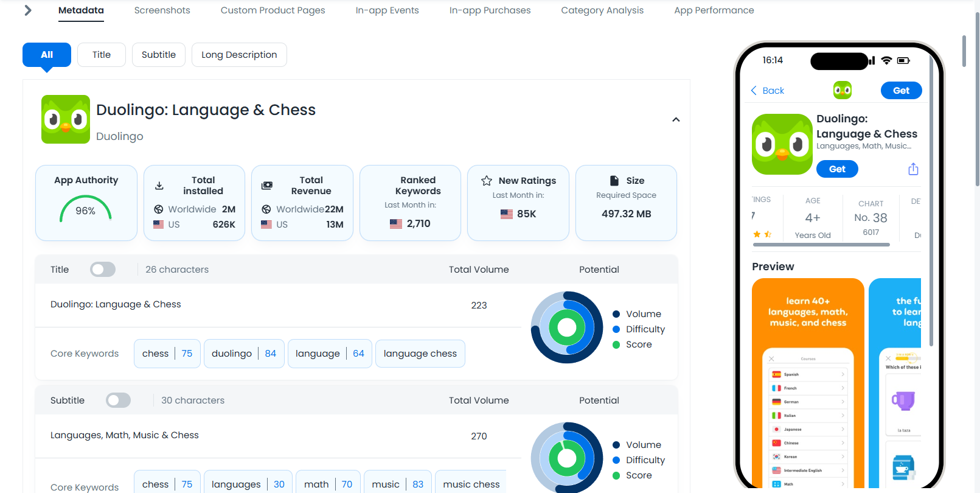Click the Wi-Fi status icon on phone
This screenshot has width=980, height=493.
tap(886, 60)
